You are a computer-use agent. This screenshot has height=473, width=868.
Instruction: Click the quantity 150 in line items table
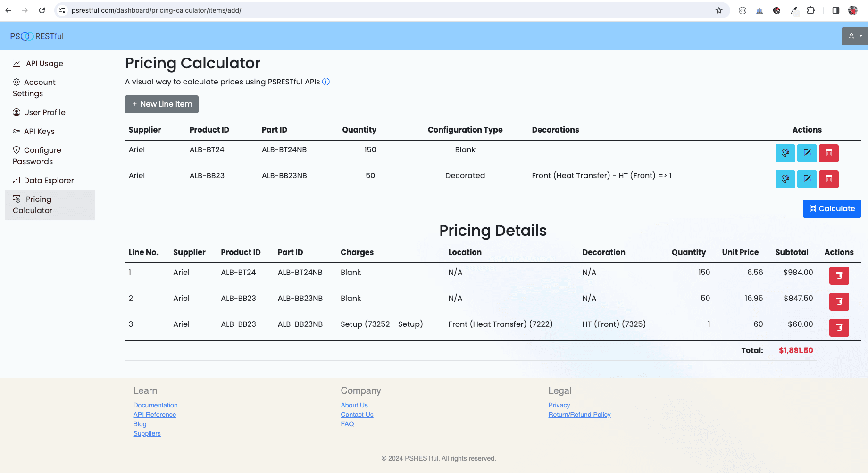[370, 149]
